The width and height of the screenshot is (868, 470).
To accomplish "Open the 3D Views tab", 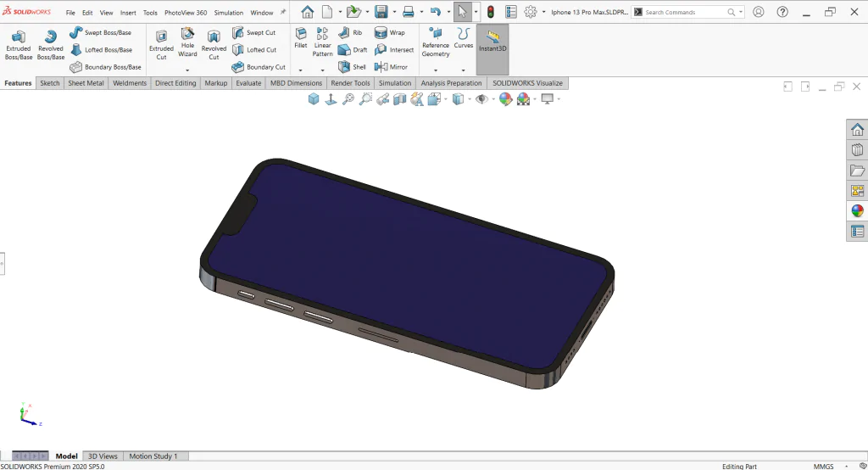I will coord(103,456).
